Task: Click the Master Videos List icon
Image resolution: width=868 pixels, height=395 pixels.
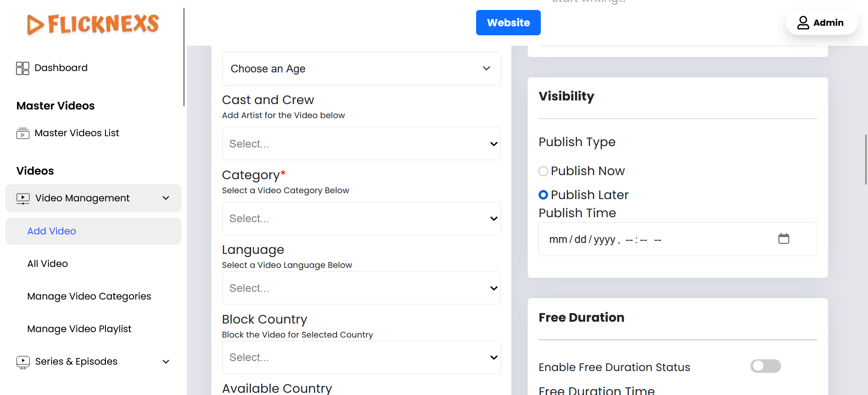Action: [23, 133]
